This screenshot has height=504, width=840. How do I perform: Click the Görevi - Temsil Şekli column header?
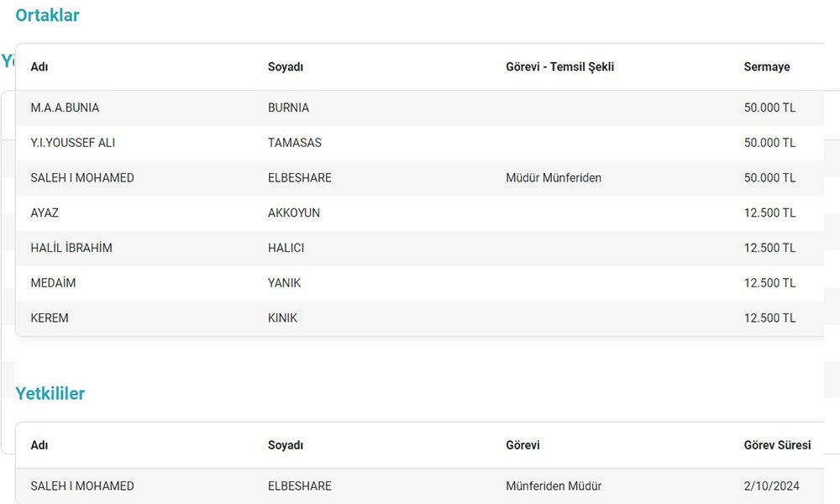559,67
